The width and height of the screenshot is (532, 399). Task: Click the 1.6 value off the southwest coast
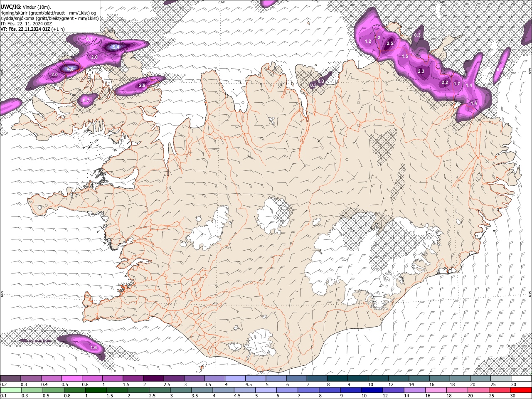coord(94,348)
